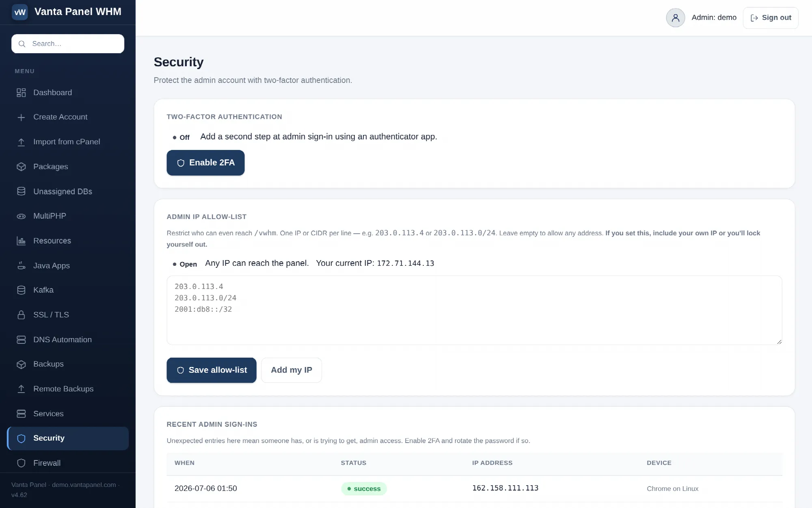The width and height of the screenshot is (812, 508).
Task: Open Import from cPanel
Action: pyautogui.click(x=68, y=142)
